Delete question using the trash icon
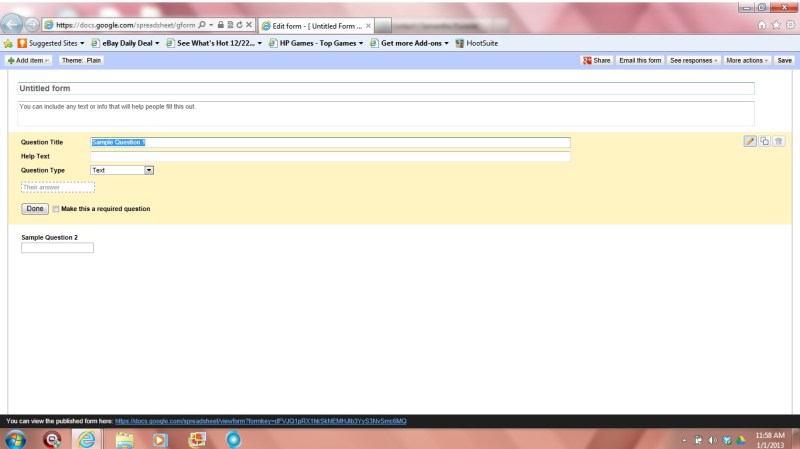 pyautogui.click(x=779, y=141)
